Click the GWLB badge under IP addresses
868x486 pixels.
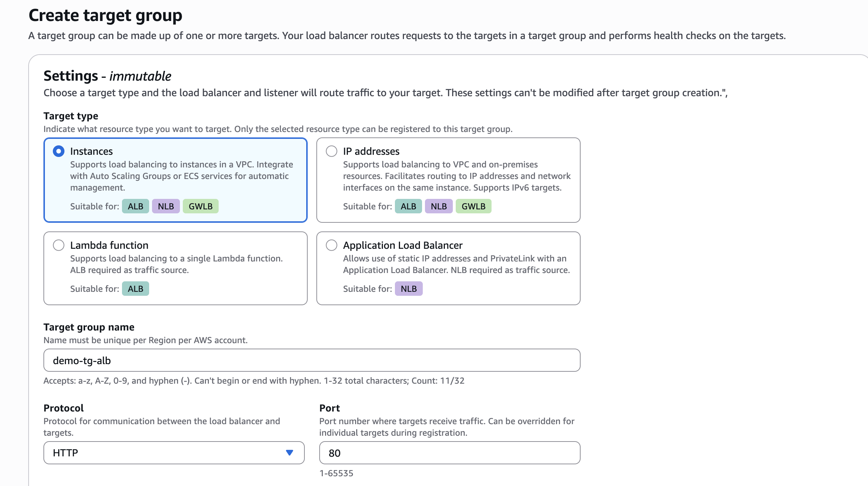[473, 206]
